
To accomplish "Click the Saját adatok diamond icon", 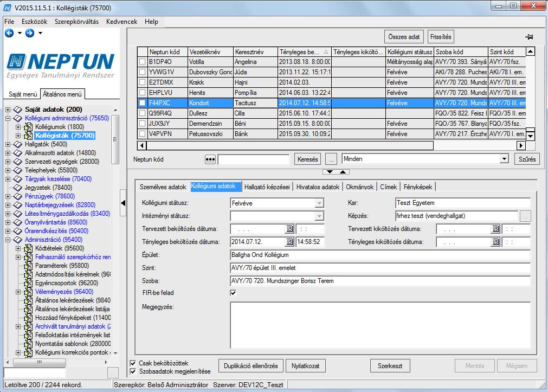I will 18,110.
